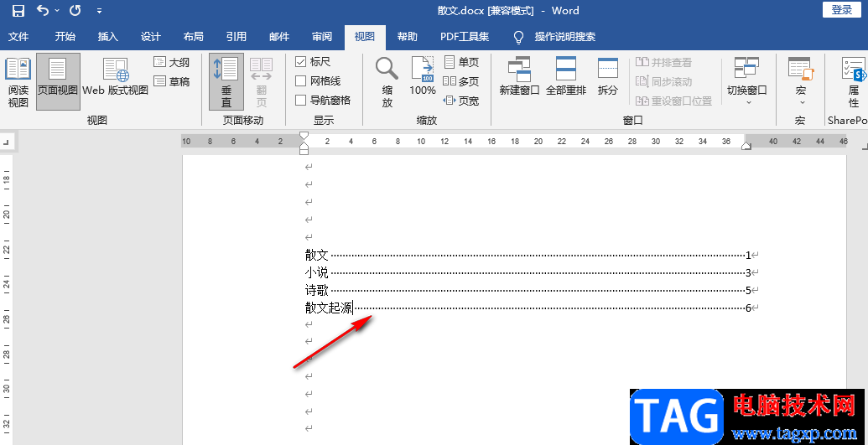Open the PDF工具集 tab
Screen dimensions: 868x445
click(x=465, y=37)
